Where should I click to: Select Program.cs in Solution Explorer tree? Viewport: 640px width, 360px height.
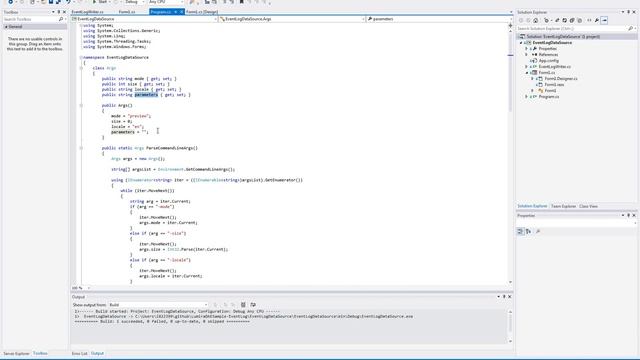[x=548, y=97]
